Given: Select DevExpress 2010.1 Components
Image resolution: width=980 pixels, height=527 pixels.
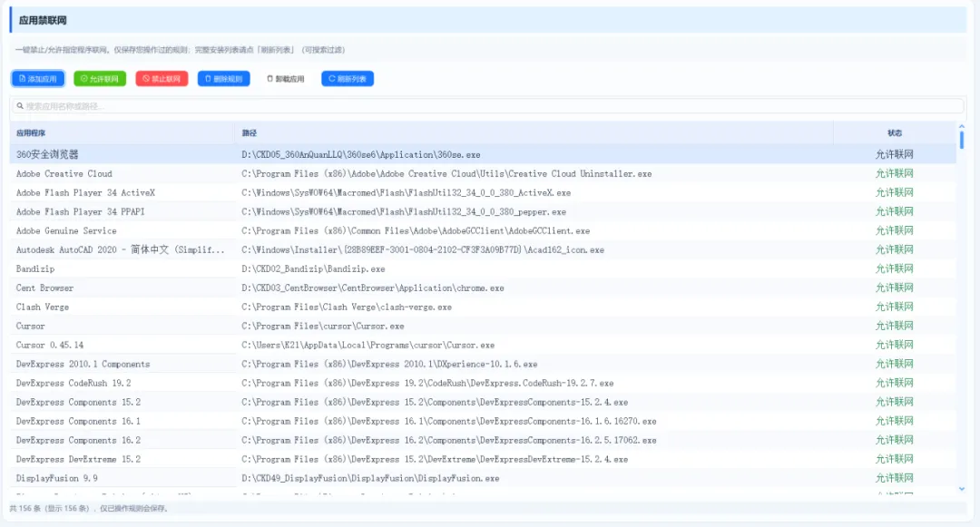Looking at the screenshot, I should coord(83,364).
